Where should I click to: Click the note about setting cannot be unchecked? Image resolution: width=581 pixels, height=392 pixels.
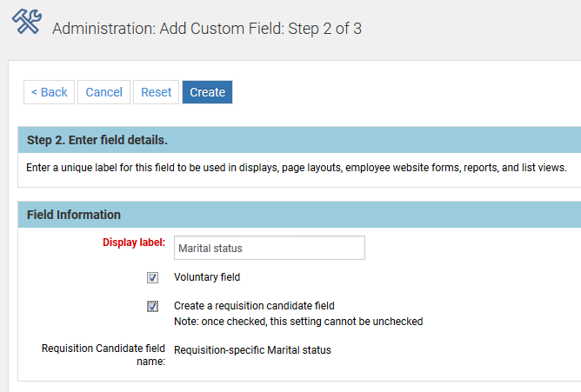click(297, 321)
